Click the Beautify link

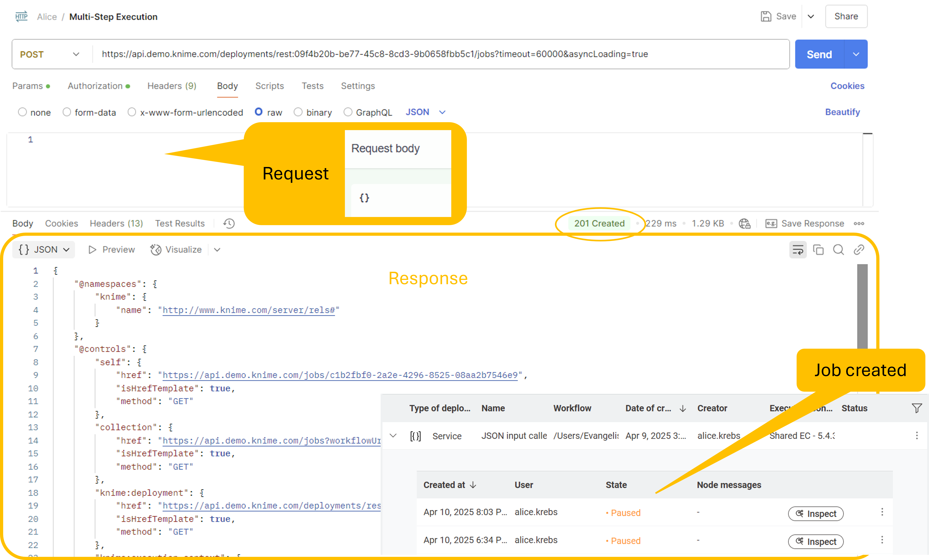coord(842,112)
